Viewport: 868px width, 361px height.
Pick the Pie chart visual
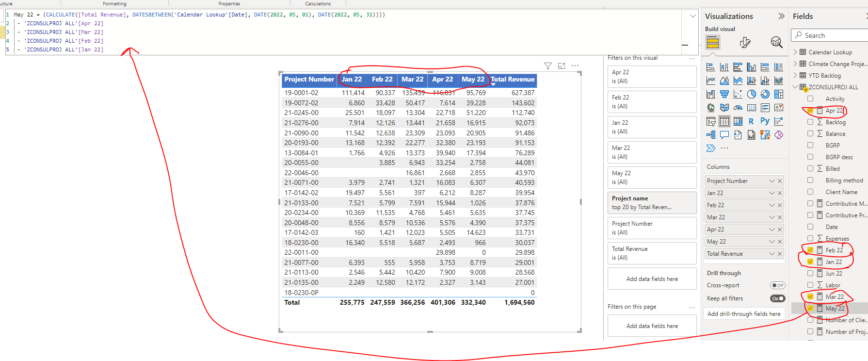(752, 94)
